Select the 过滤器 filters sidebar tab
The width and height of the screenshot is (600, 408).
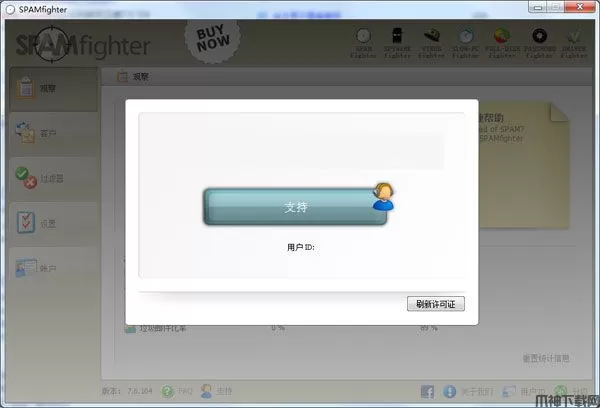tap(54, 178)
